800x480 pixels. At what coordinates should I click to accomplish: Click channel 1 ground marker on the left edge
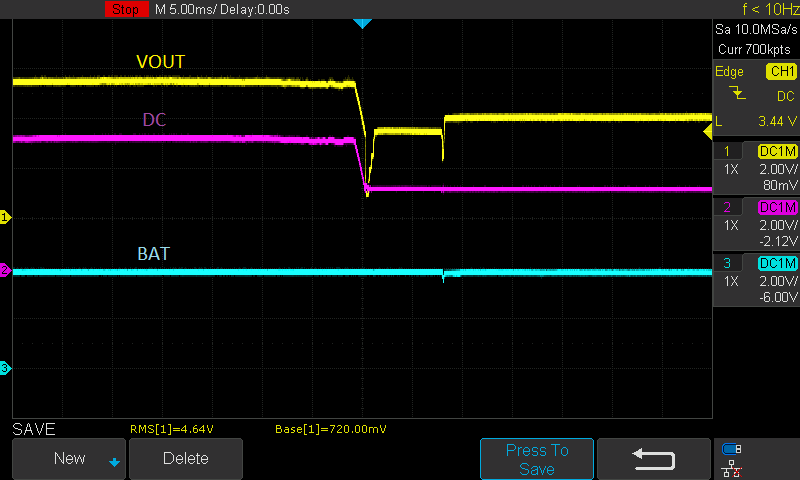point(5,217)
